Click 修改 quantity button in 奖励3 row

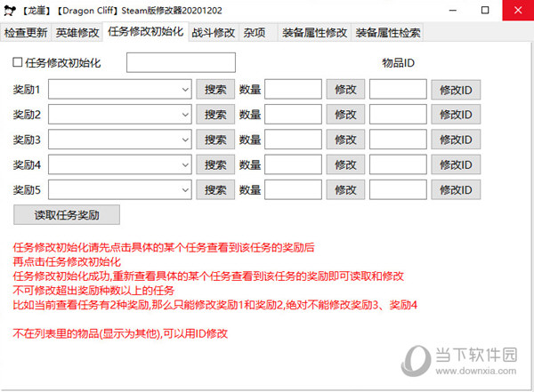pos(345,140)
